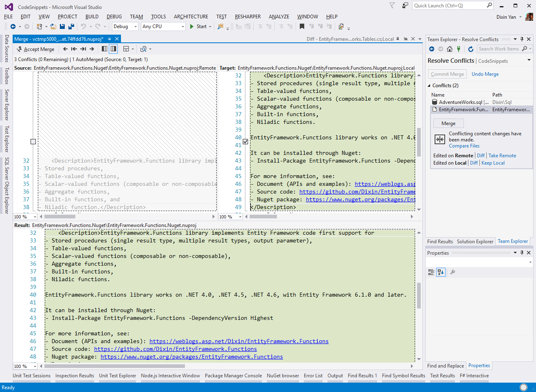Viewport: 536px width, 392px height.
Task: Jump to first conflict in merge toolbar
Action: pos(74,49)
